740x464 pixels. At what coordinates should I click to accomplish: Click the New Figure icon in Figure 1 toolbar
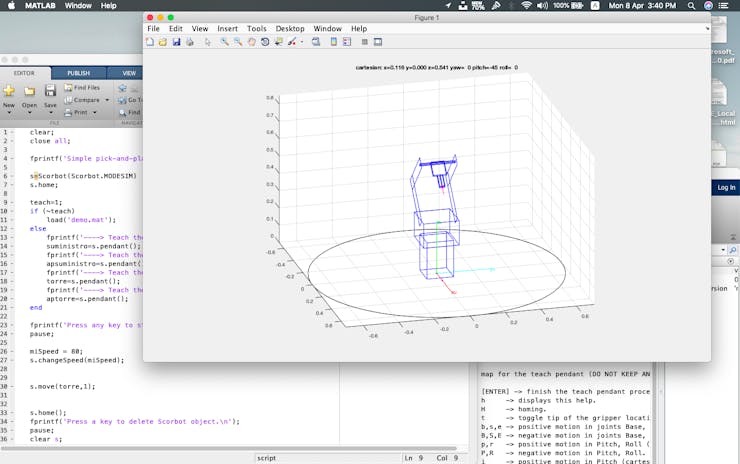(x=150, y=42)
